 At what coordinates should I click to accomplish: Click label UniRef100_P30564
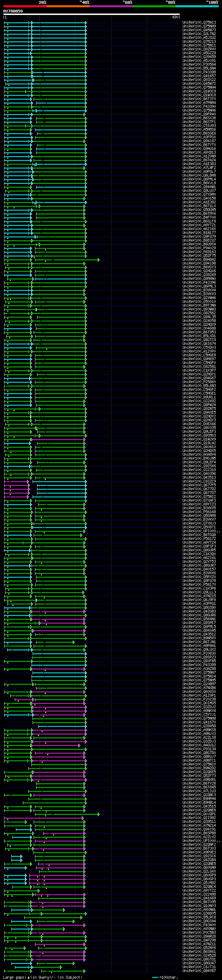(x=199, y=64)
